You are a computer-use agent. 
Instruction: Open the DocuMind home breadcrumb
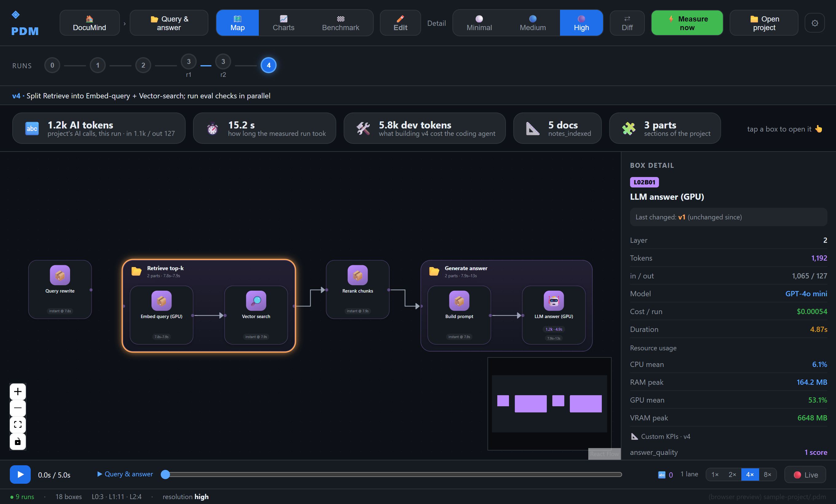coord(89,23)
